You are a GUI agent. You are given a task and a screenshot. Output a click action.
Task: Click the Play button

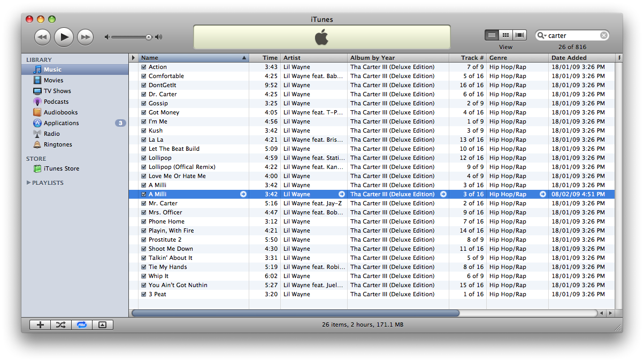point(64,37)
